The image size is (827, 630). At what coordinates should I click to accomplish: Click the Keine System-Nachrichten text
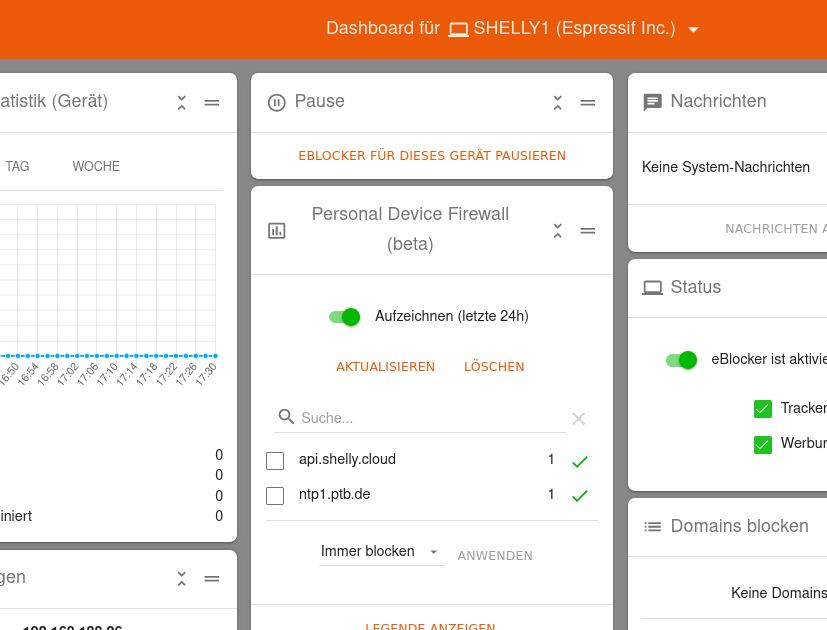coord(726,167)
